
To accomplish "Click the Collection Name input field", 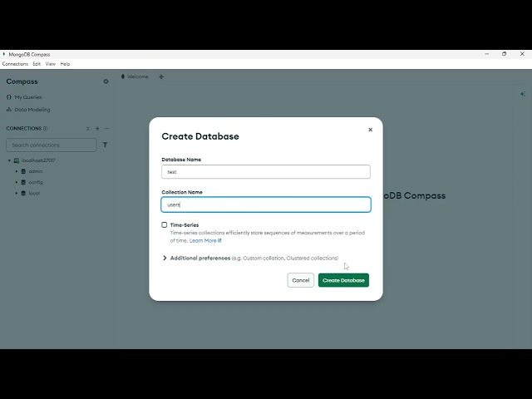I will click(x=266, y=204).
